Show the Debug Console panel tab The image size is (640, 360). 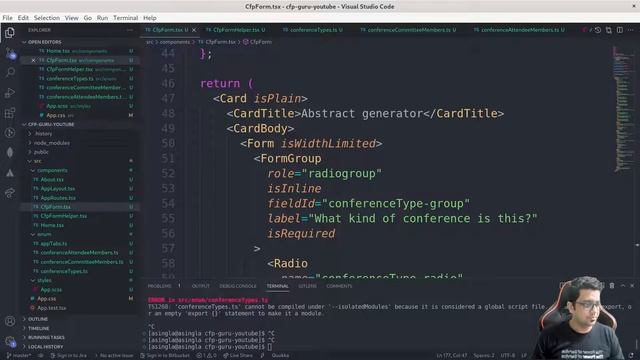(238, 286)
